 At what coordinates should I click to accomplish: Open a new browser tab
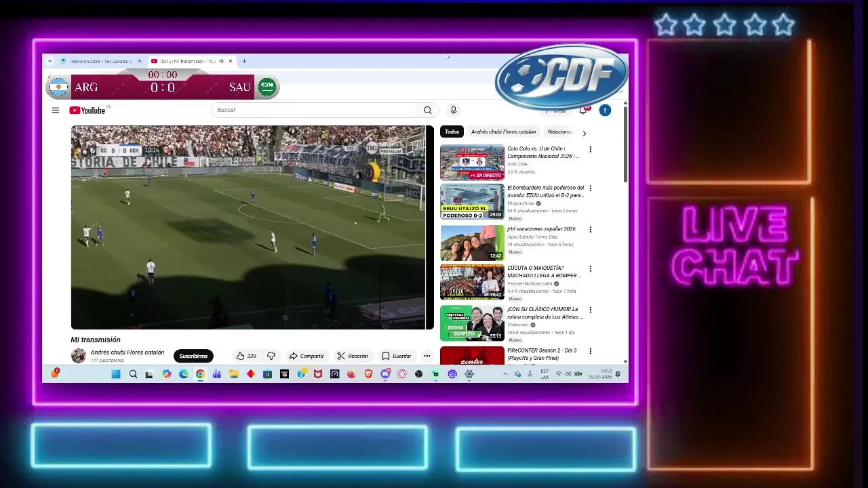[244, 61]
